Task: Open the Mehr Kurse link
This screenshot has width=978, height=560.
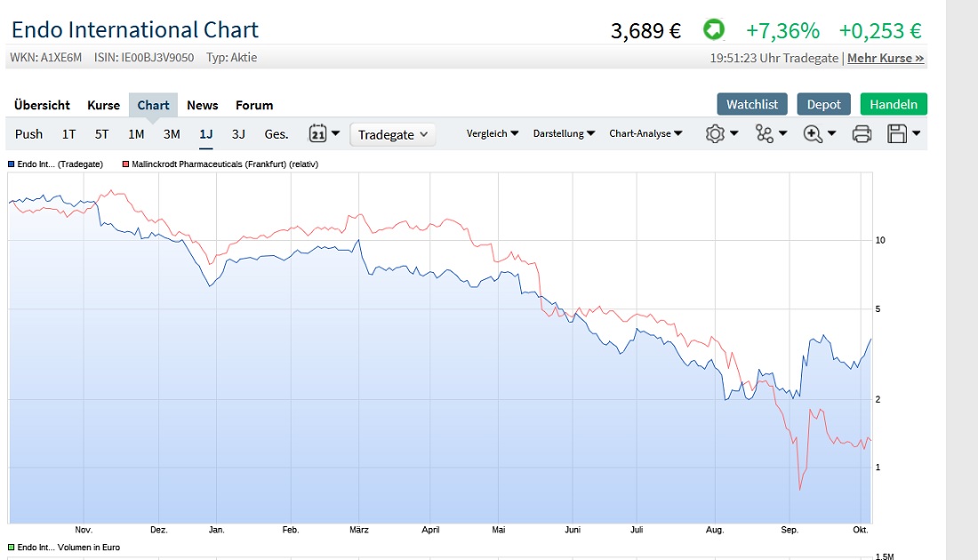Action: [885, 58]
